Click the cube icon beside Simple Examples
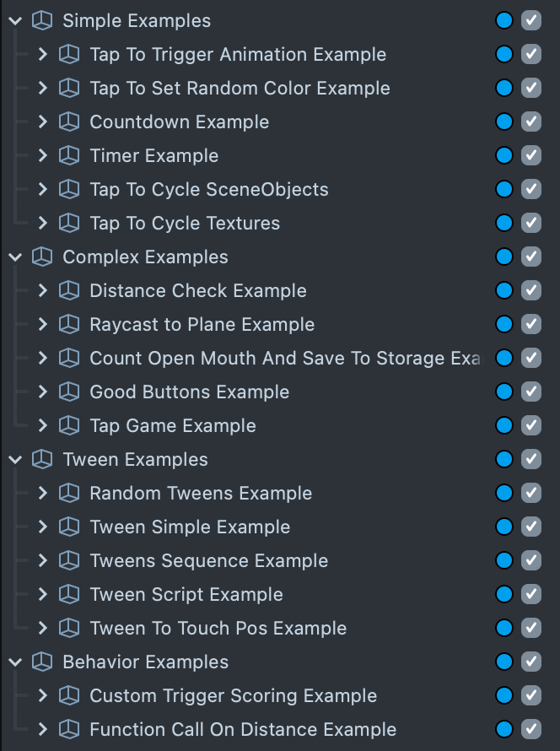The image size is (560, 751). click(41, 20)
